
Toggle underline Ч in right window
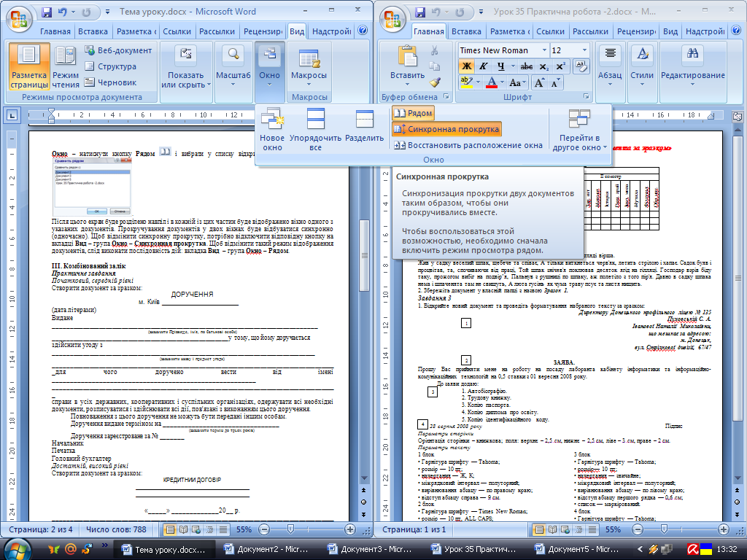(500, 66)
